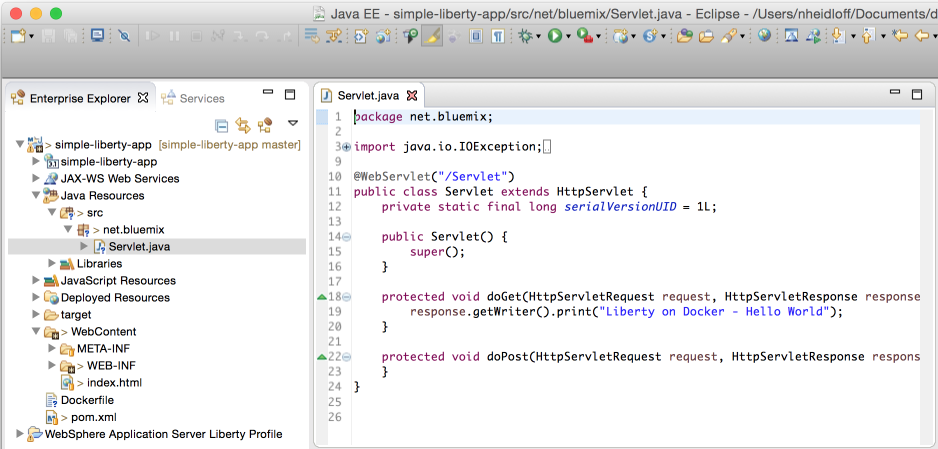Image resolution: width=938 pixels, height=449 pixels.
Task: Toggle Link with Editor in Explorer
Action: (243, 125)
